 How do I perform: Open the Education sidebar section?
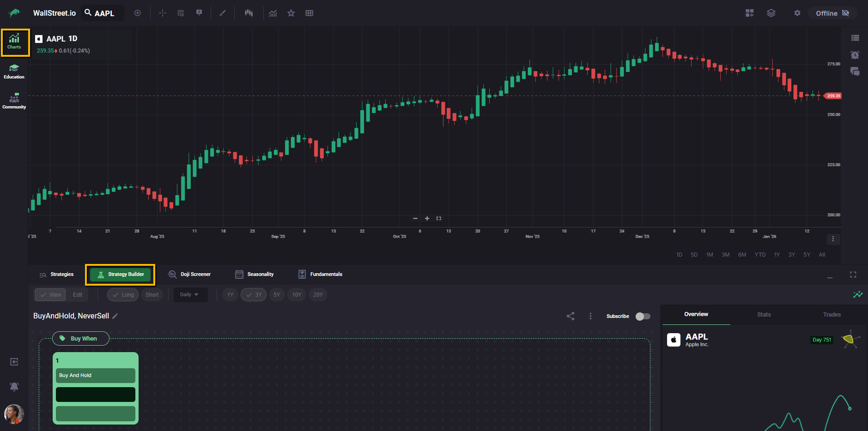[14, 71]
